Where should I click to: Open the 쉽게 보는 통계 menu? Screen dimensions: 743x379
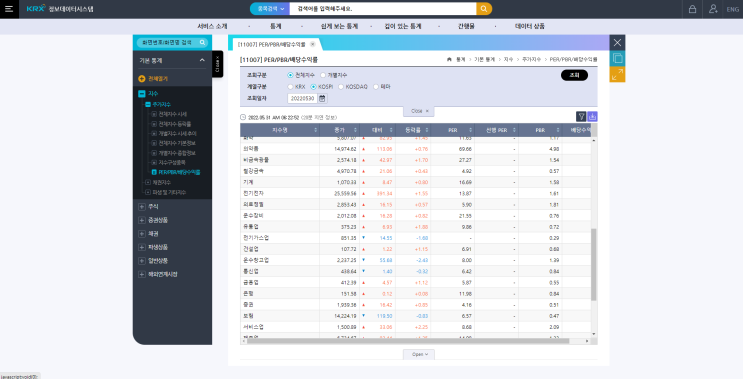click(x=339, y=27)
